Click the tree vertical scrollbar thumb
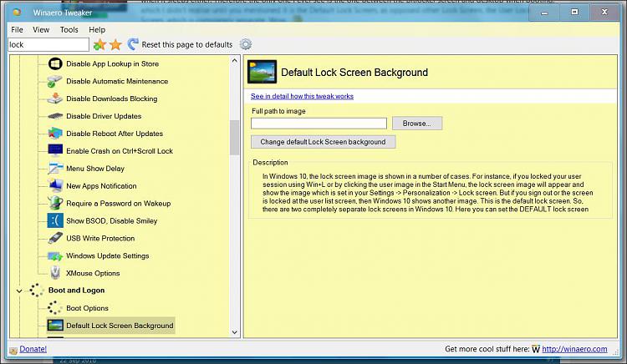This screenshot has height=364, width=627. tap(234, 138)
